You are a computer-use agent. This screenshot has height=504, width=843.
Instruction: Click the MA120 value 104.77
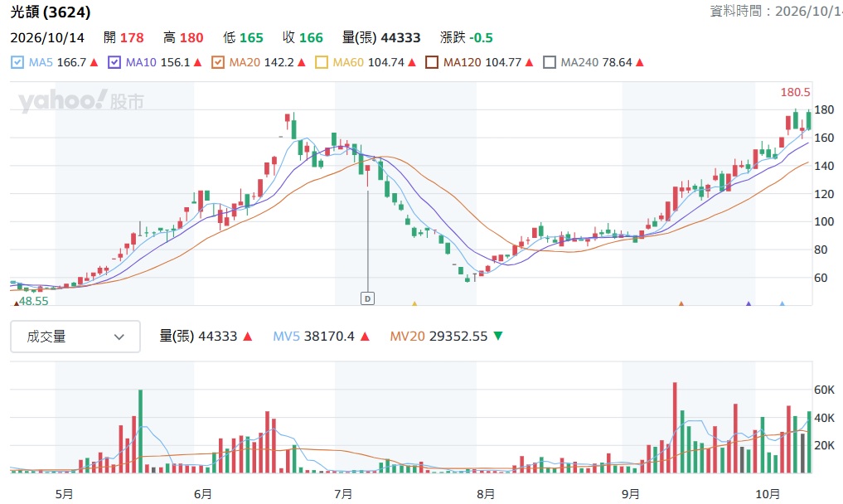503,62
